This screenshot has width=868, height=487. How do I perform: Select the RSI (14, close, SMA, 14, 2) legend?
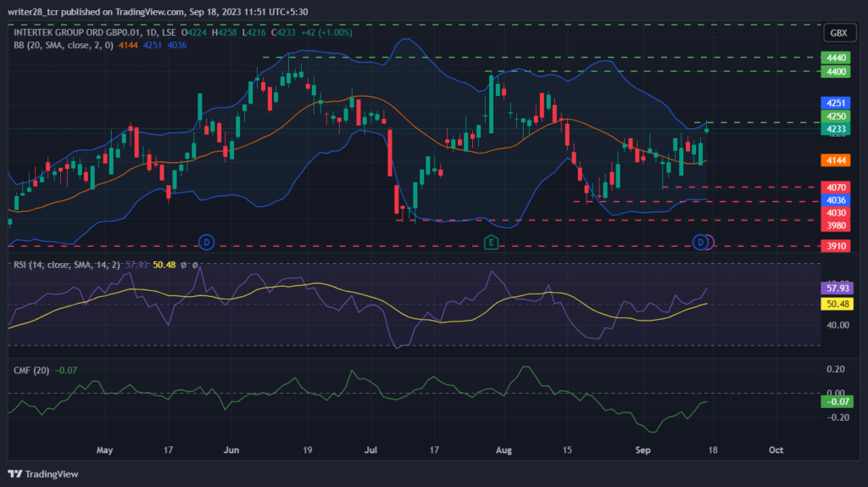pos(66,265)
